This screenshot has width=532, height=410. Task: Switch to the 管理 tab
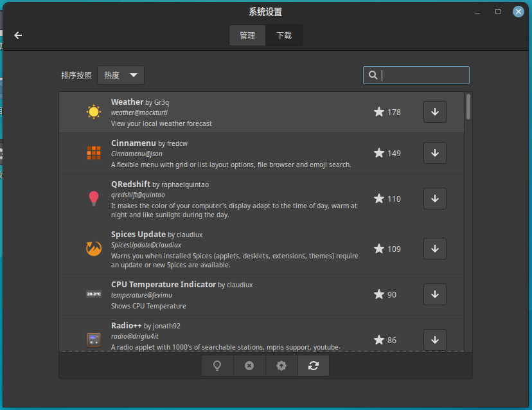pyautogui.click(x=247, y=35)
